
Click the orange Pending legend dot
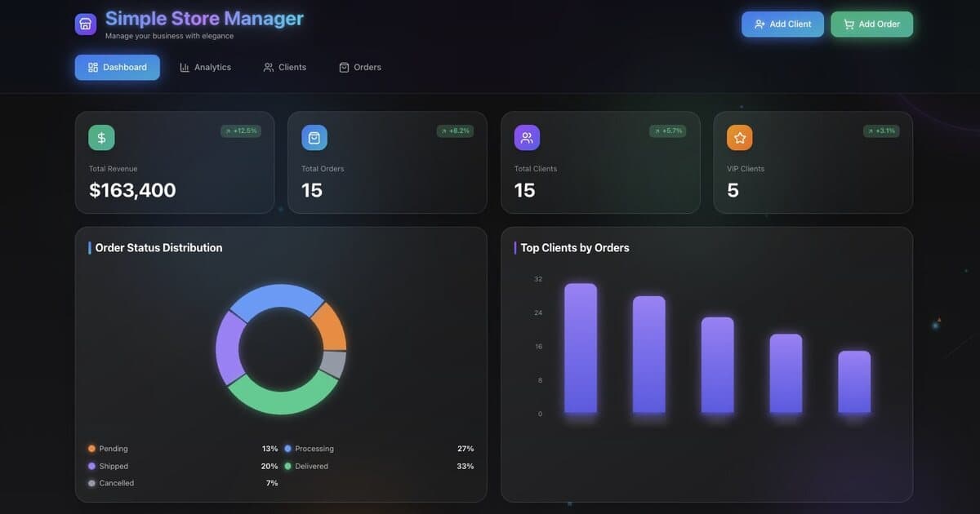point(91,449)
